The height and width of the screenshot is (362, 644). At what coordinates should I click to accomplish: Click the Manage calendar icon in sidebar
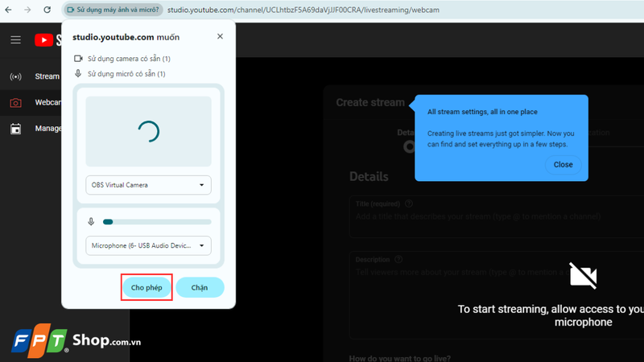click(x=15, y=129)
